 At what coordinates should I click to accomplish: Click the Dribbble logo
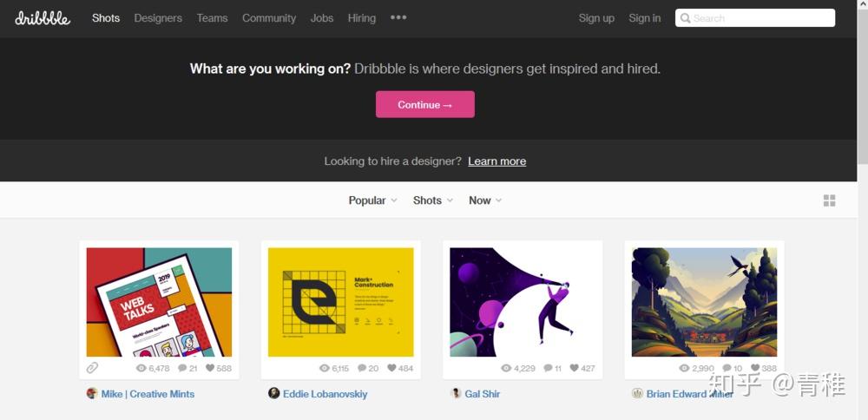[43, 17]
